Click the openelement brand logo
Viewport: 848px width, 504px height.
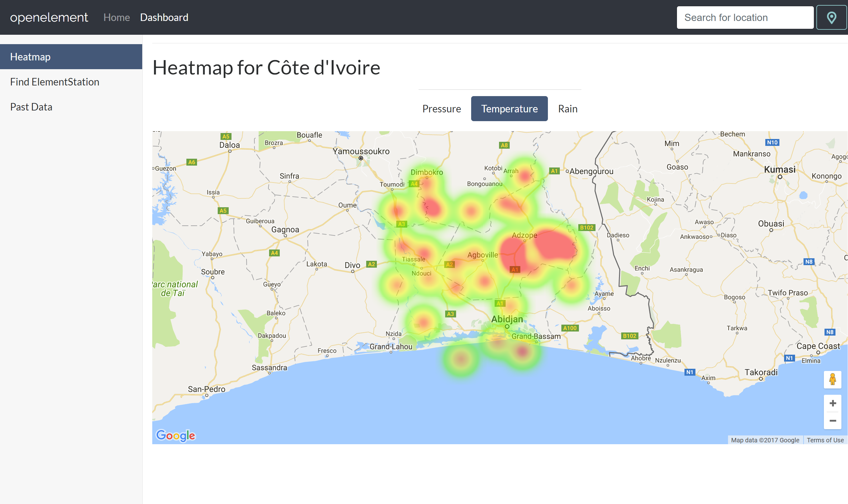(x=49, y=17)
